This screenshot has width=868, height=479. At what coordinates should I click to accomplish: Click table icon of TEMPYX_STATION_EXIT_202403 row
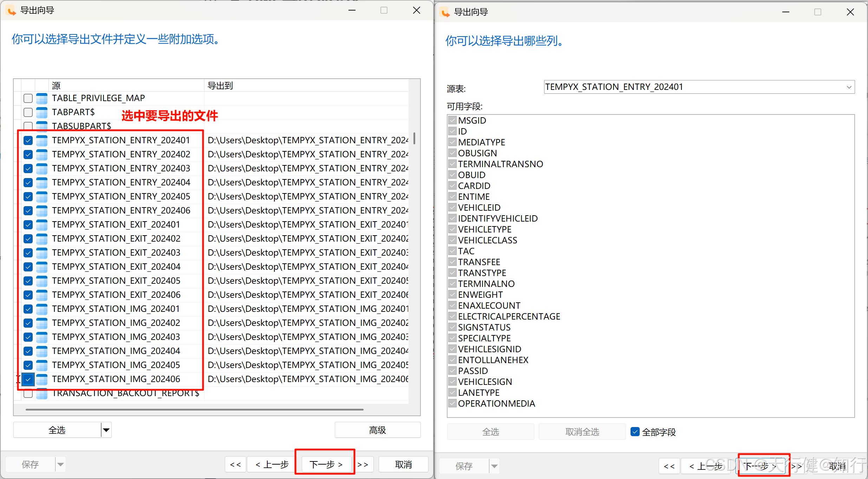pos(42,253)
